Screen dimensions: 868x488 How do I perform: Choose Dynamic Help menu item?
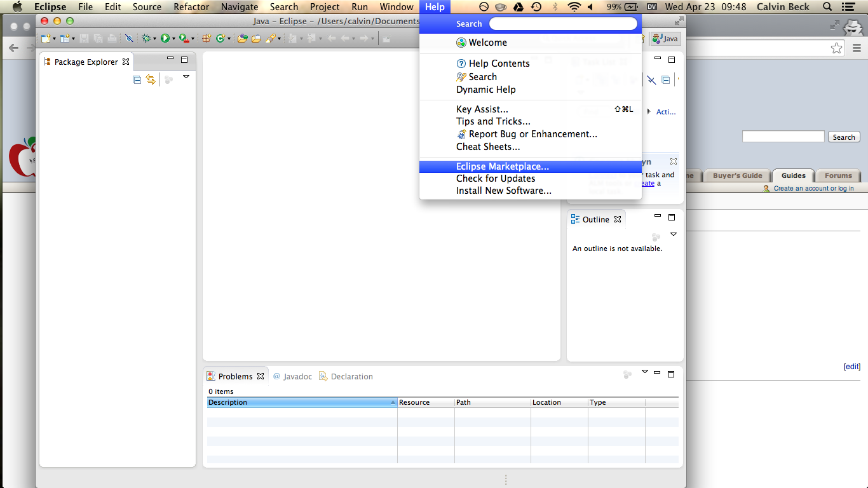coord(531,90)
